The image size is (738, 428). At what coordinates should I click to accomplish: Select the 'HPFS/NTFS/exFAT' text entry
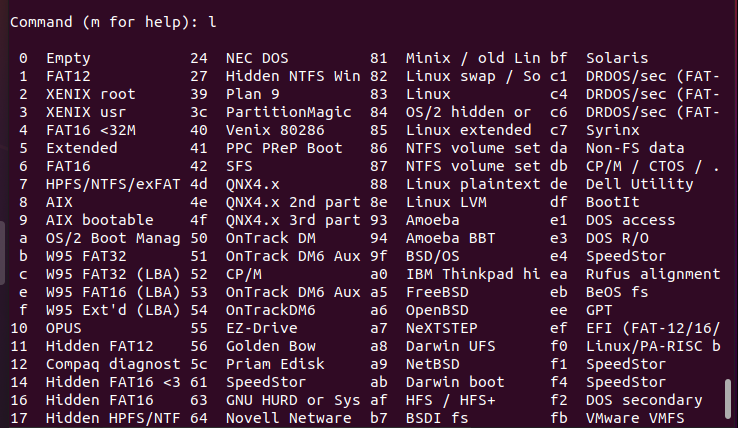coord(113,184)
